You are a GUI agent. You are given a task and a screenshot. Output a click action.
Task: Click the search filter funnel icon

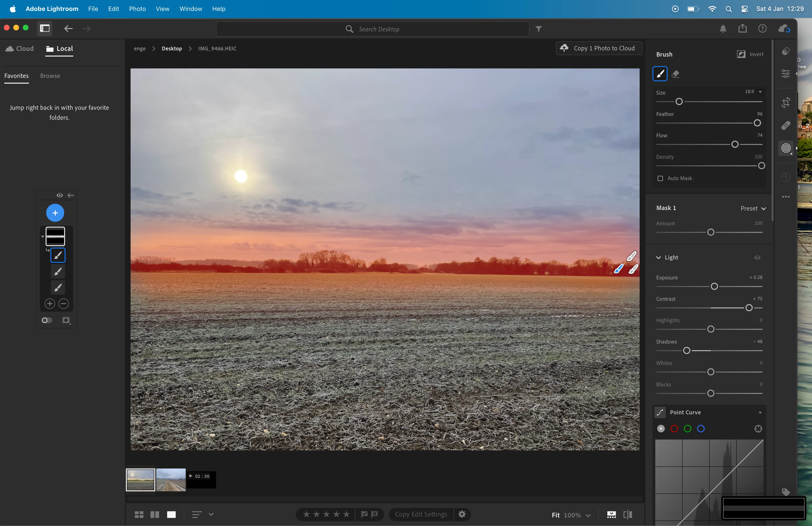[538, 29]
